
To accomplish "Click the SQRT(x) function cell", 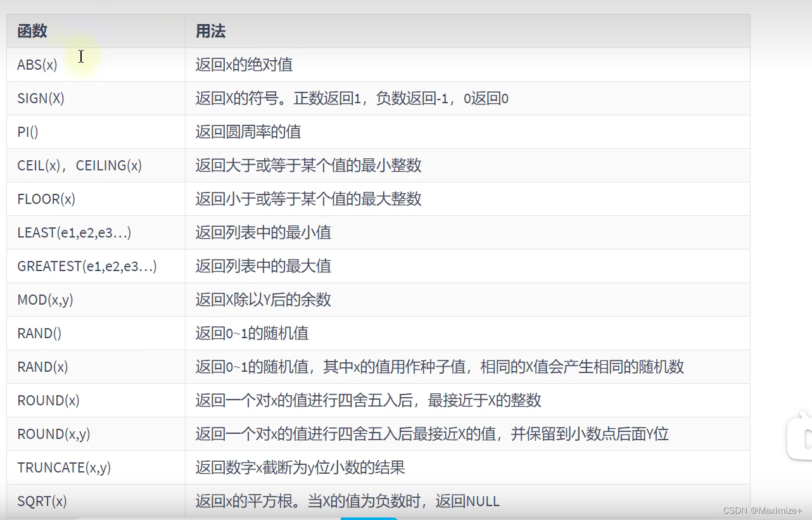I will pyautogui.click(x=96, y=501).
